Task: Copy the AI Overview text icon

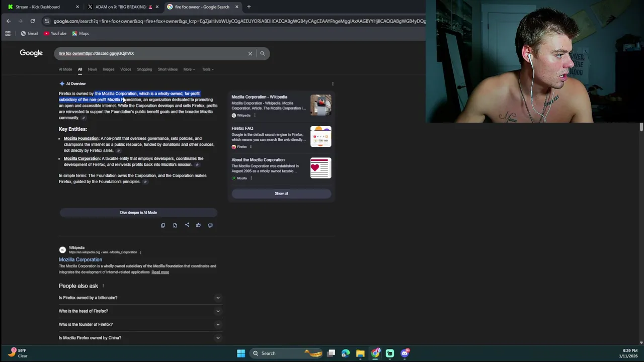Action: click(x=163, y=225)
